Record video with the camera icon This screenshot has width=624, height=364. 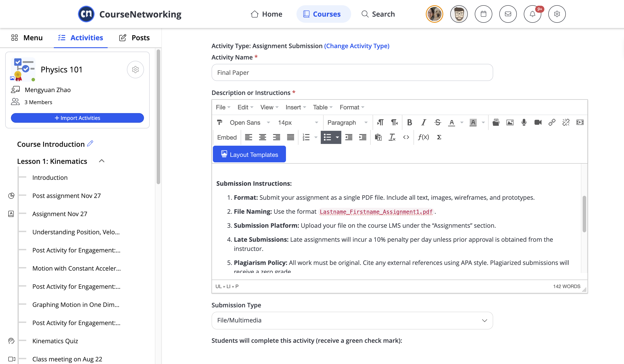(538, 122)
